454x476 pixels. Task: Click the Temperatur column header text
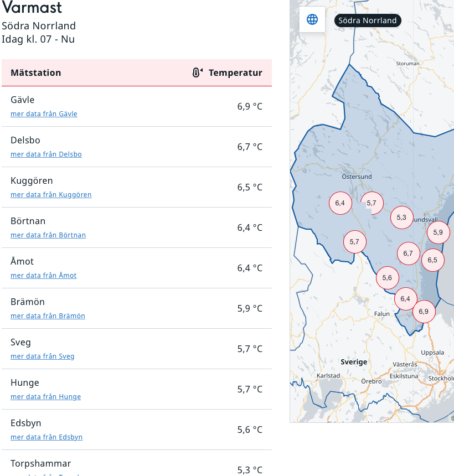click(x=235, y=73)
